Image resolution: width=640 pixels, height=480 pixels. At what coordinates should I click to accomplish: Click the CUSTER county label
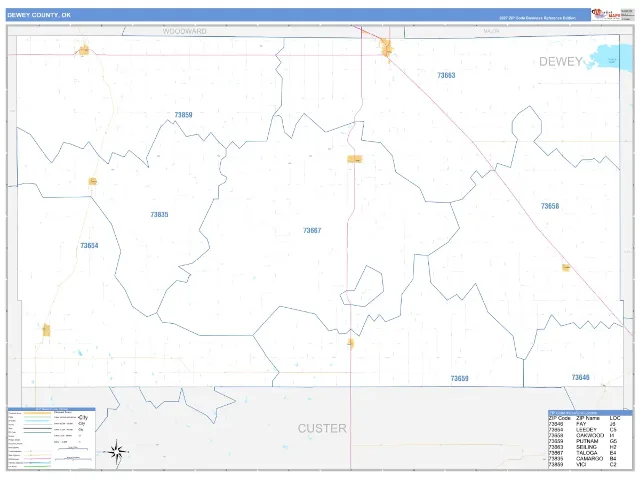[322, 428]
